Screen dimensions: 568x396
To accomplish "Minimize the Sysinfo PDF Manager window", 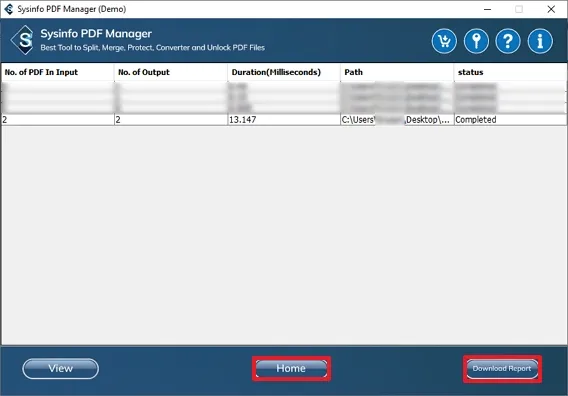I will (488, 9).
